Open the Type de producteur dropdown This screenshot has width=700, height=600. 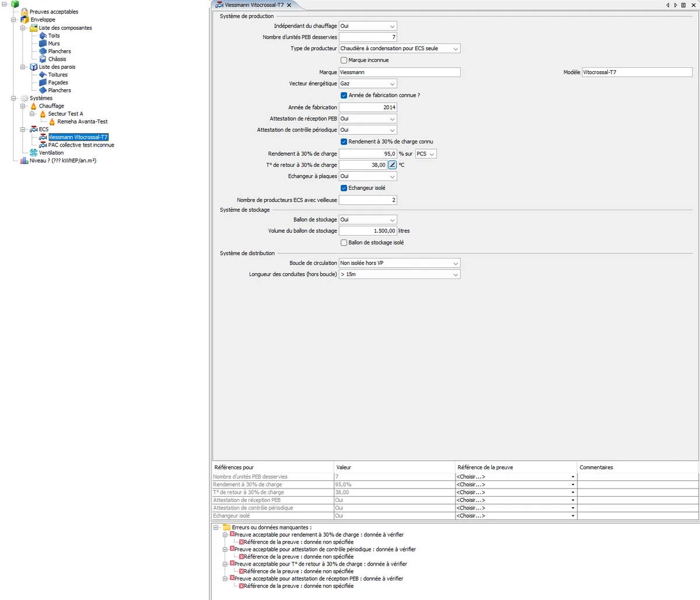tap(400, 48)
